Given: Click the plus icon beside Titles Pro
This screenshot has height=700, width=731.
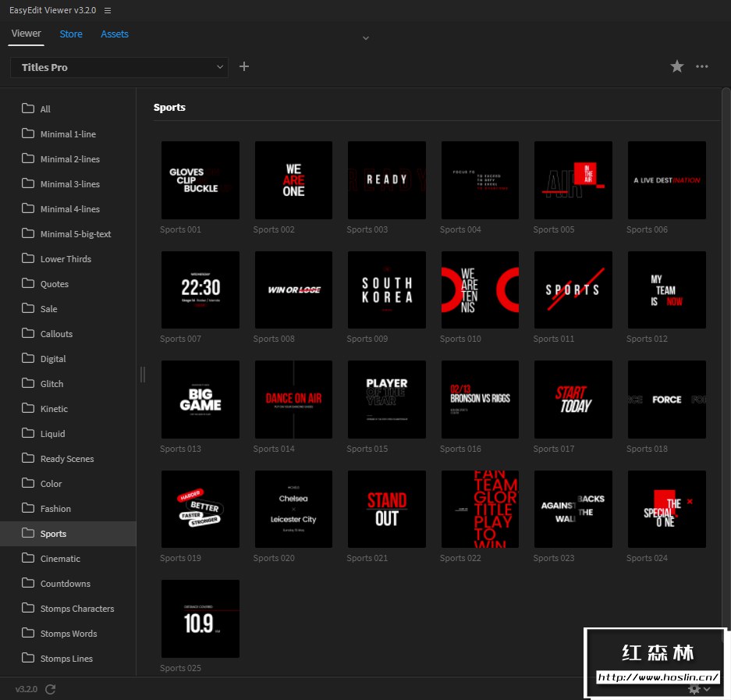Looking at the screenshot, I should pos(244,67).
